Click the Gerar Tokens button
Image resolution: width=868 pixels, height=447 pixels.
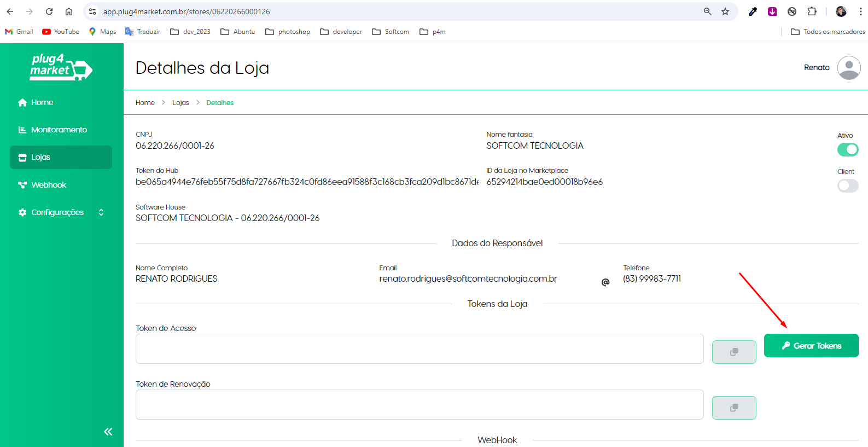coord(811,346)
